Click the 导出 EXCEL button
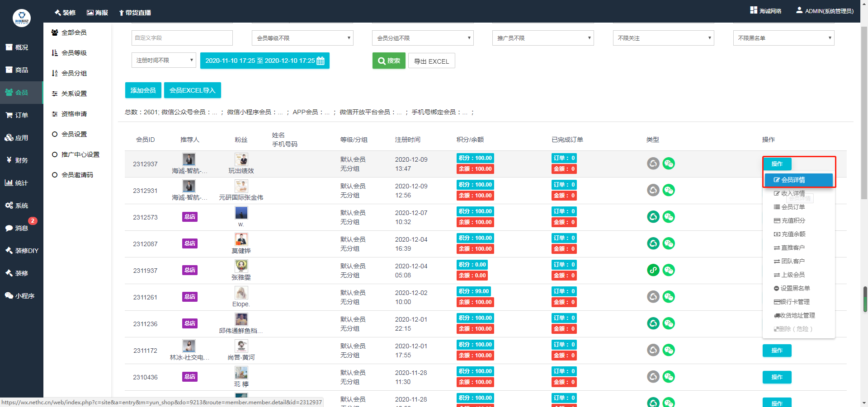Viewport: 868px width, 407px height. click(431, 61)
